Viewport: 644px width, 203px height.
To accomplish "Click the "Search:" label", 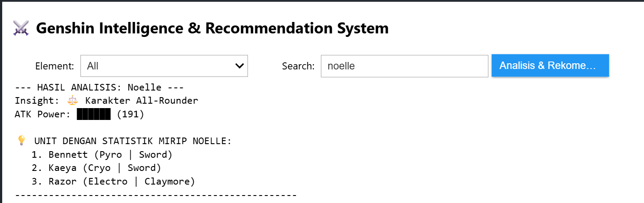I will click(x=298, y=66).
